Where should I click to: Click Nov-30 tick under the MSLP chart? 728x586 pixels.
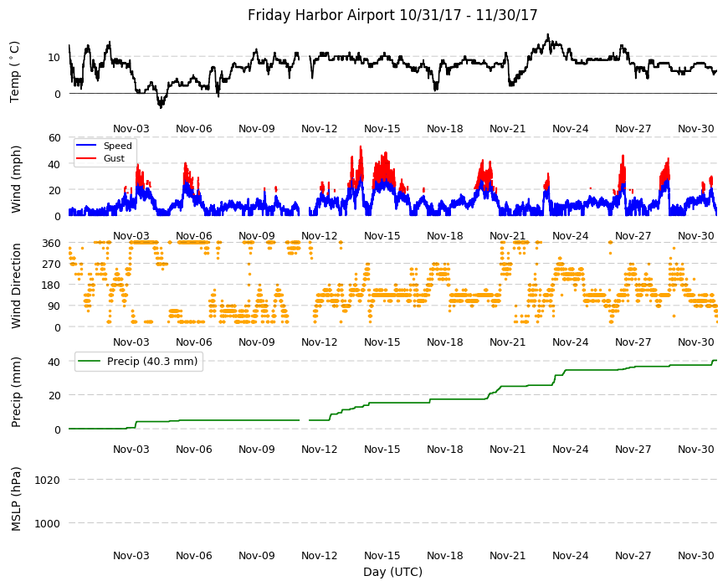click(695, 556)
